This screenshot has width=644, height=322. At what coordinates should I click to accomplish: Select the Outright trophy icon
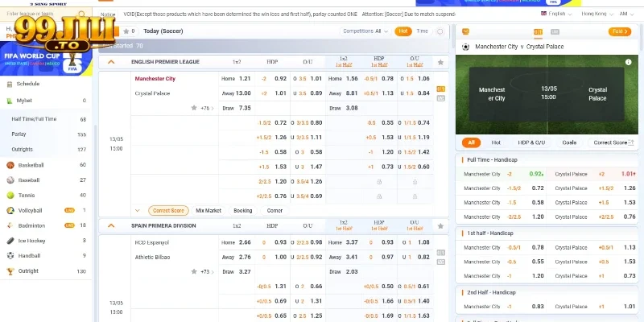tap(10, 271)
